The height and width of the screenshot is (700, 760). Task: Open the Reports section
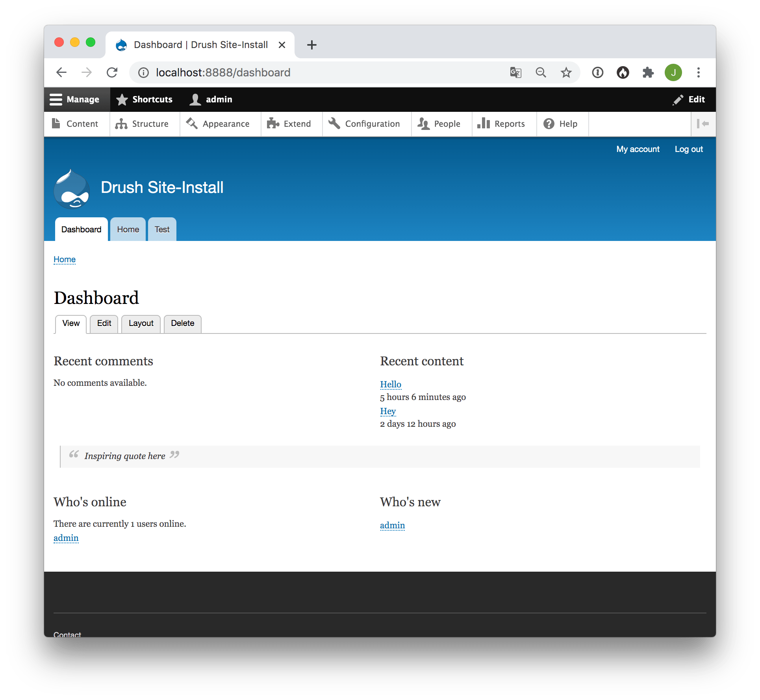tap(501, 124)
